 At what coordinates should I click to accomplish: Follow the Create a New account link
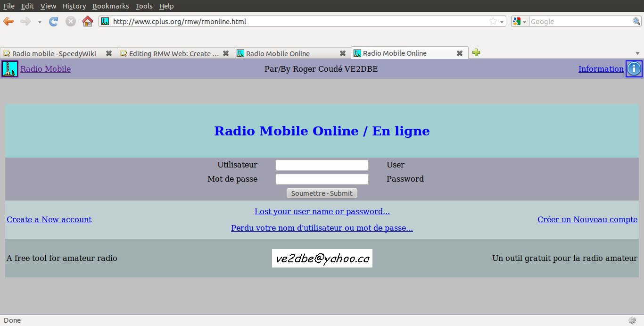(x=49, y=219)
